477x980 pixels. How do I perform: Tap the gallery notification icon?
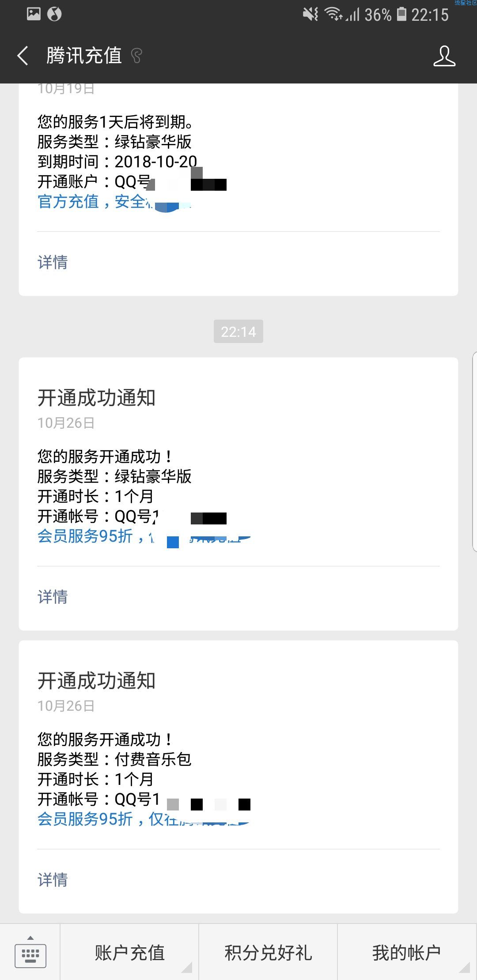34,14
